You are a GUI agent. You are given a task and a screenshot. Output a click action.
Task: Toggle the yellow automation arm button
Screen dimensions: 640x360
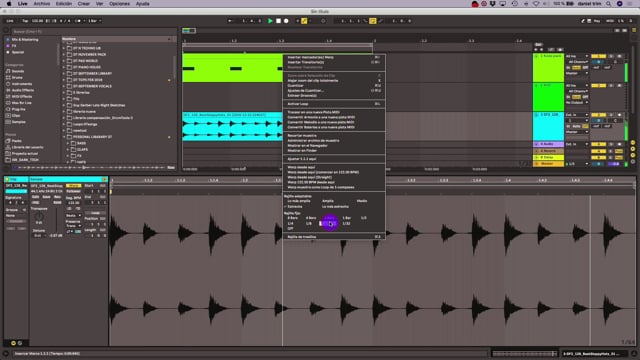pyautogui.click(x=304, y=21)
